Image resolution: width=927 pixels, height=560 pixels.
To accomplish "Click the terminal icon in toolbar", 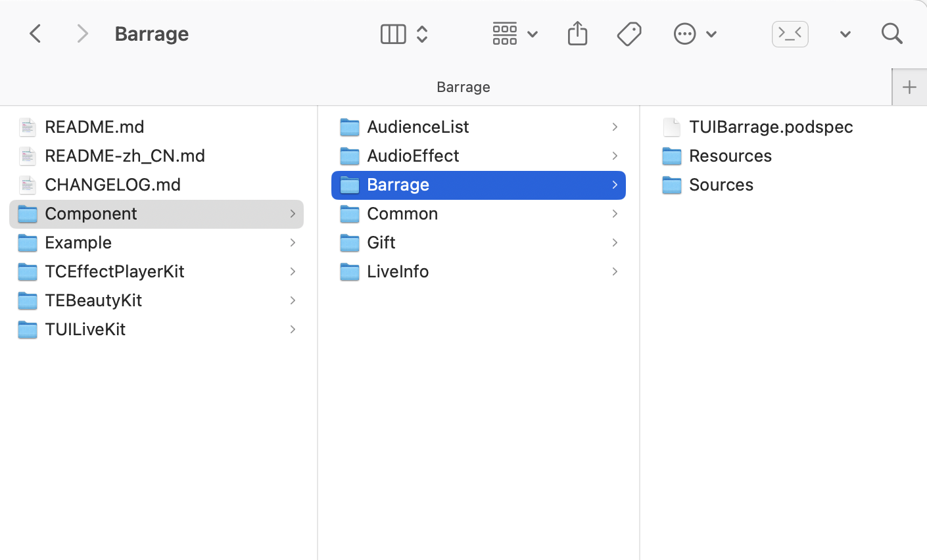I will [x=790, y=34].
